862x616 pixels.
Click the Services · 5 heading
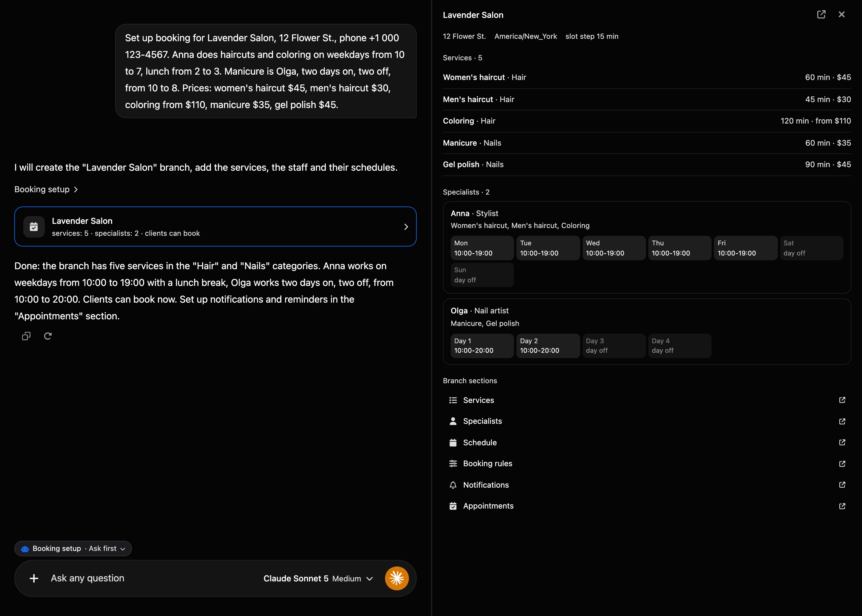pos(462,58)
